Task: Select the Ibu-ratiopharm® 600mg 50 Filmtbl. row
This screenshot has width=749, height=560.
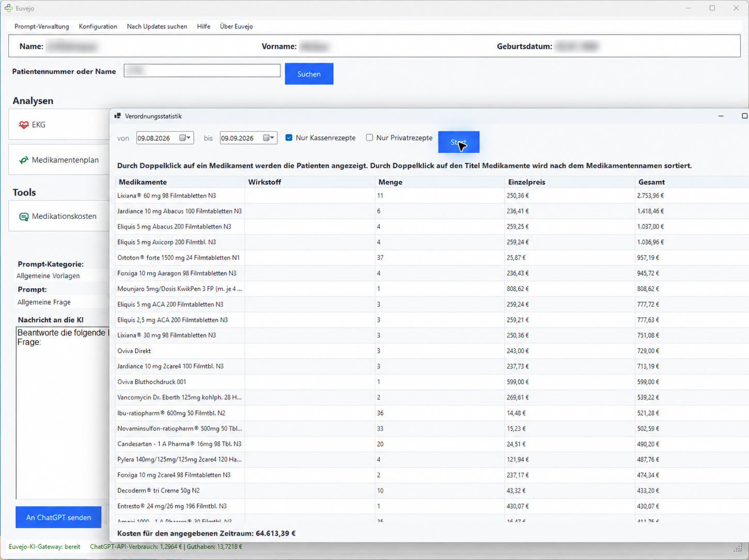Action: coord(431,413)
